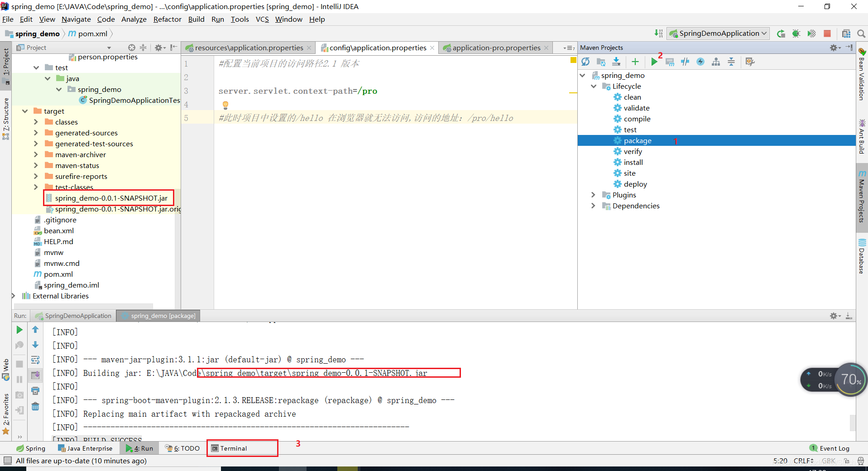Screen dimensions: 868x471
Task: Click Clear All trash icon in Run console
Action: 35,406
